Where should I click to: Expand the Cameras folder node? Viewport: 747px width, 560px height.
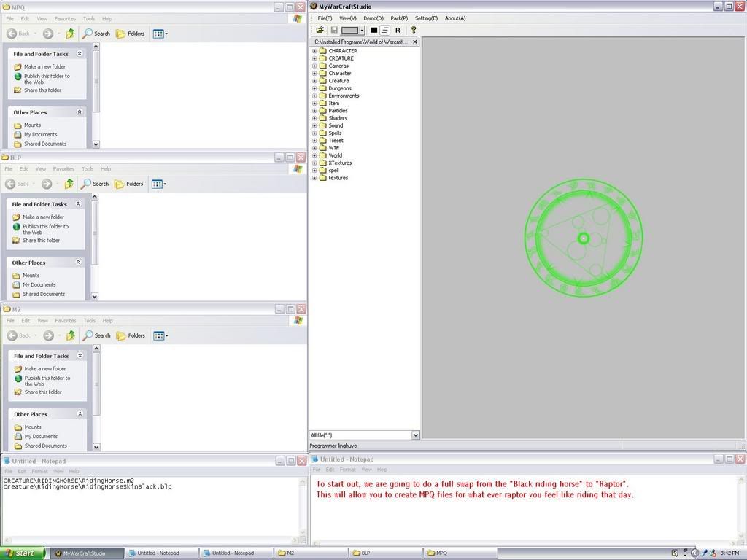(314, 66)
